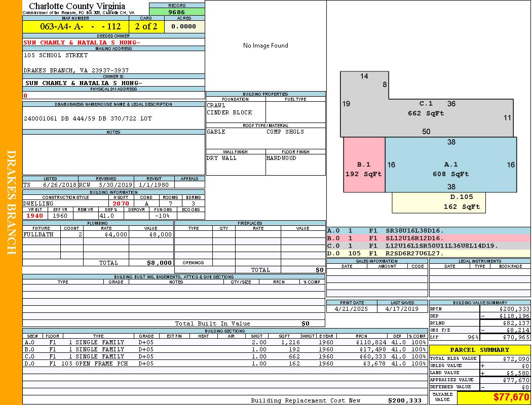This screenshot has height=405, width=532.
Task: Click the year built value 1940
Action: coord(35,216)
